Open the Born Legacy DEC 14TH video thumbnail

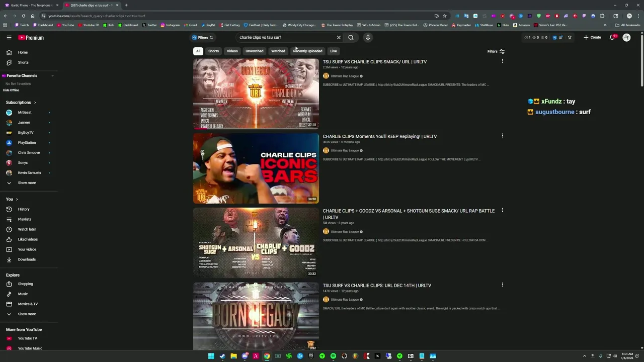(x=256, y=316)
